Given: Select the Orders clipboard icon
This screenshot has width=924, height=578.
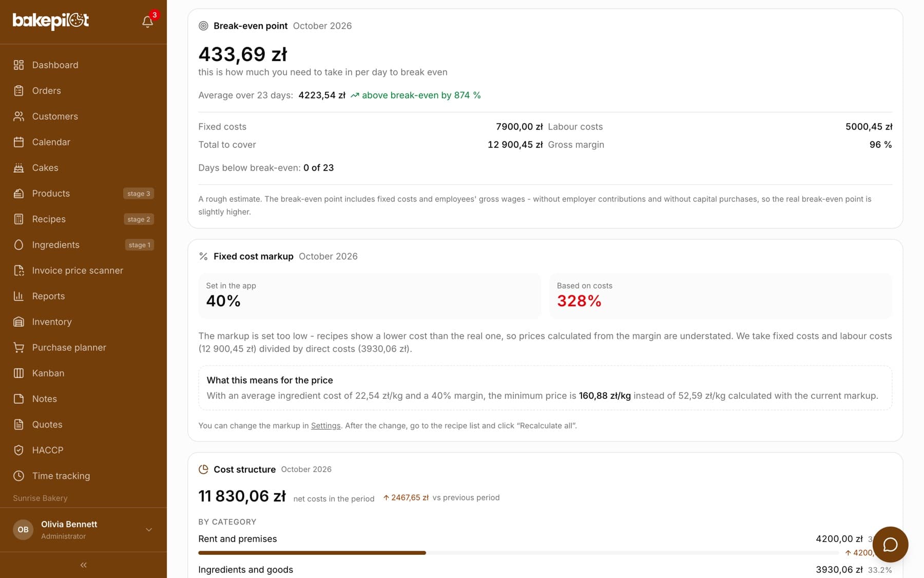Looking at the screenshot, I should pyautogui.click(x=19, y=90).
